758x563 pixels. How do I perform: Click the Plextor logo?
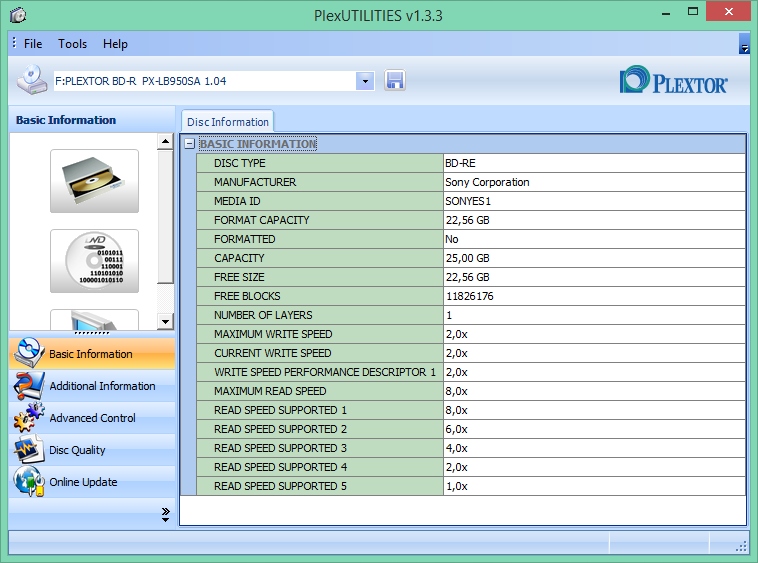click(673, 80)
